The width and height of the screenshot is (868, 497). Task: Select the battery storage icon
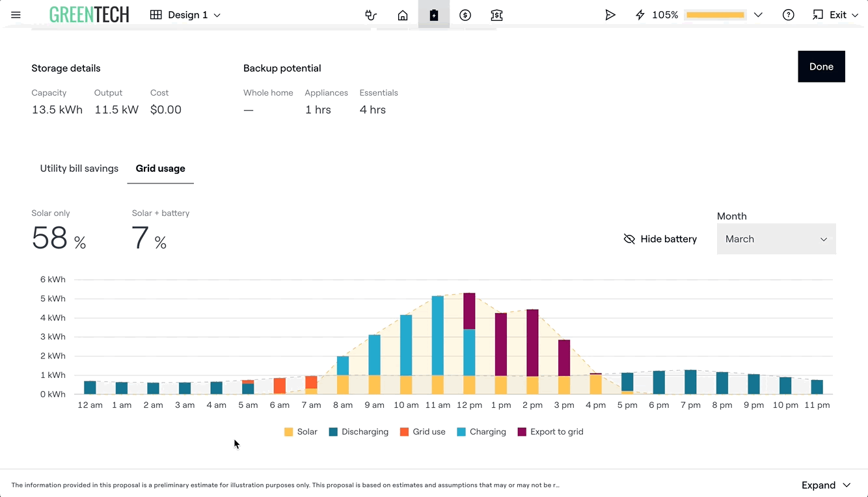(x=434, y=15)
